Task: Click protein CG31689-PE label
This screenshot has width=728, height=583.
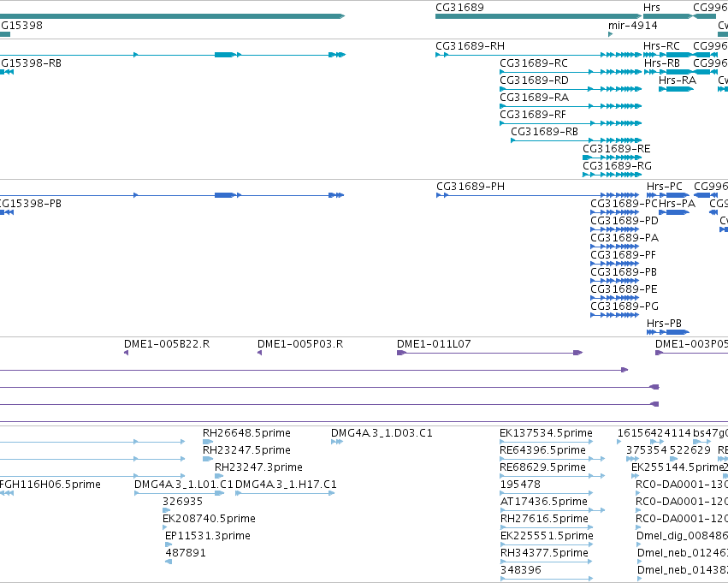Action: click(624, 289)
